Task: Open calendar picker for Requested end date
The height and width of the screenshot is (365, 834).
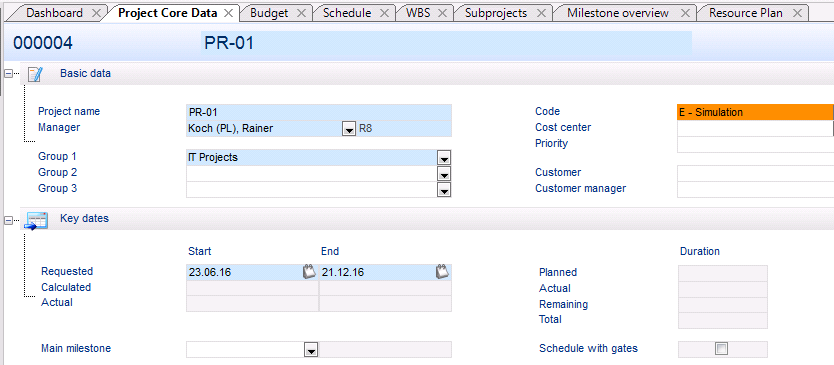Action: pyautogui.click(x=443, y=272)
